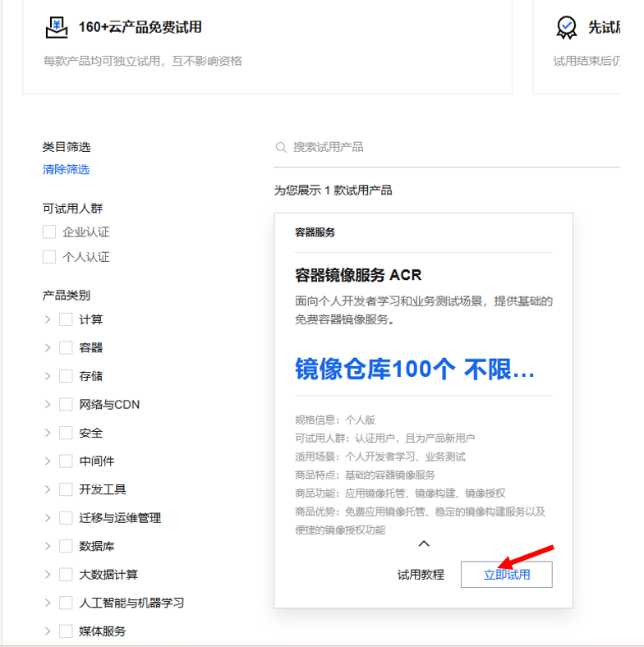Click the 先试 award badge icon

567,28
